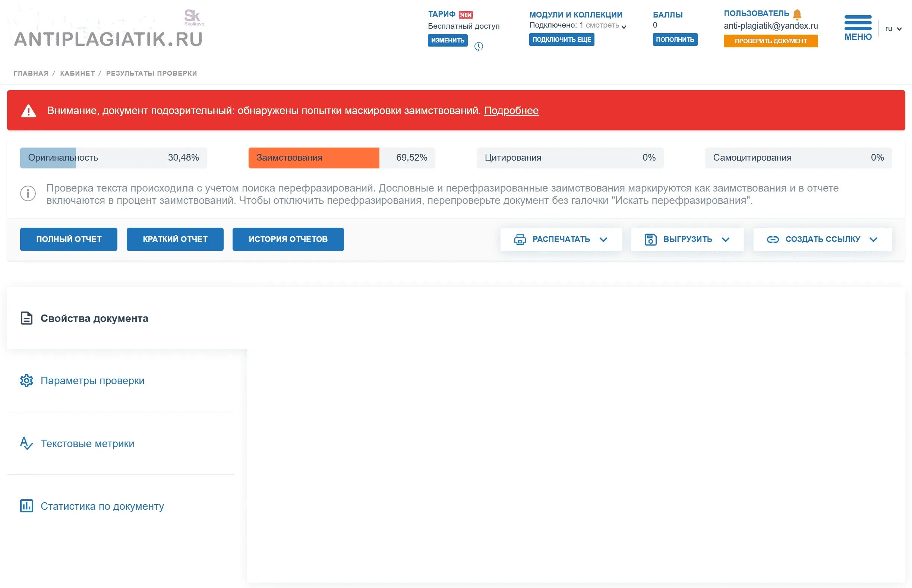Screen dimensions: 912x588
Task: Click Результаты проверки breadcrumb
Action: pos(152,73)
